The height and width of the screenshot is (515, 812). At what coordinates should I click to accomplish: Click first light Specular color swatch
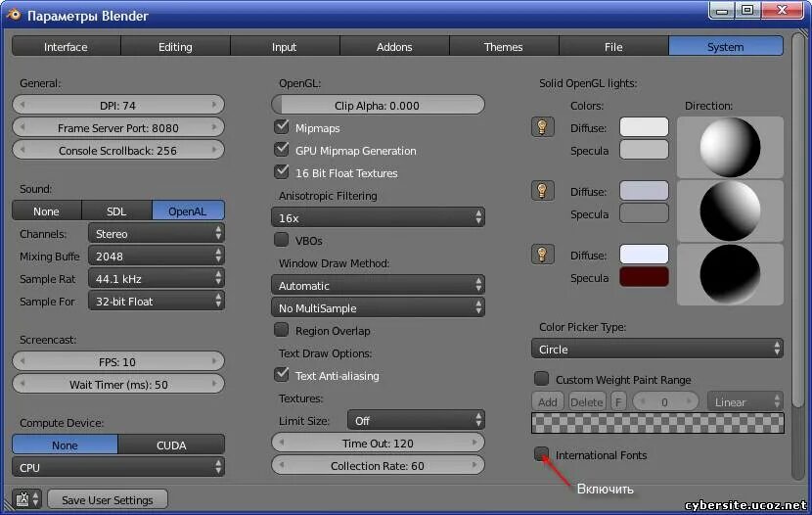click(x=644, y=150)
